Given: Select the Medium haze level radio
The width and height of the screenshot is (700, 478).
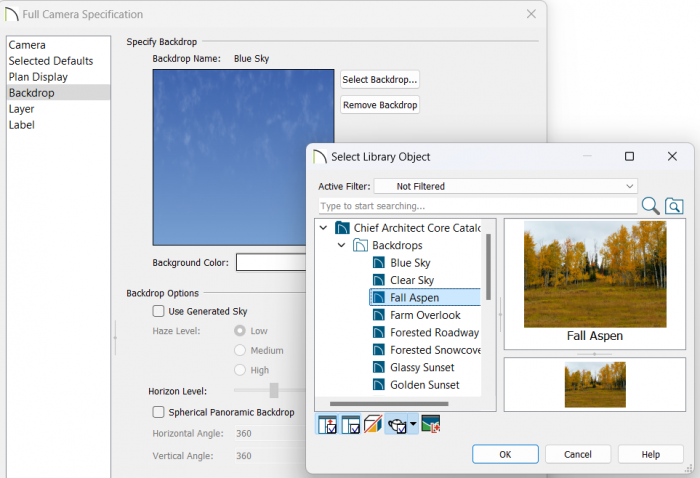Looking at the screenshot, I should coord(240,350).
